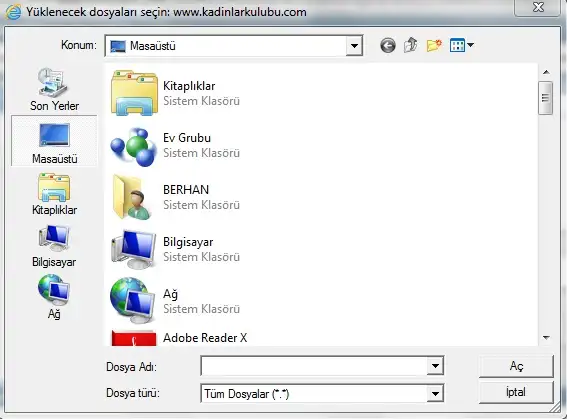Viewport: 567px width, 419px height.
Task: Expand the Dosya Adı dropdown arrow
Action: coord(435,366)
